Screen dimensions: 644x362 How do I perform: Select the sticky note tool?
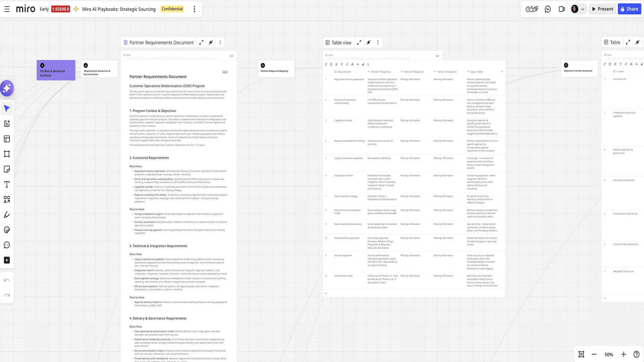[x=7, y=169]
